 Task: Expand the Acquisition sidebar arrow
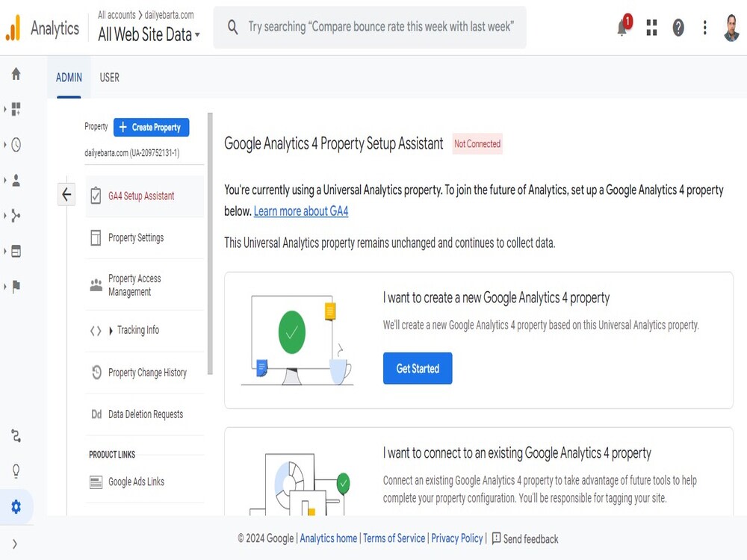coord(4,216)
